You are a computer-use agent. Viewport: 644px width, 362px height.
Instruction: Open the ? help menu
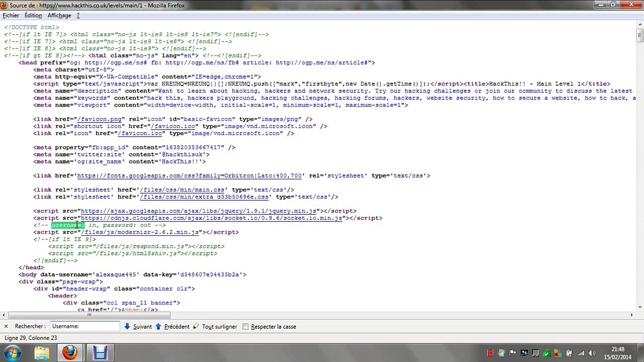tap(78, 16)
